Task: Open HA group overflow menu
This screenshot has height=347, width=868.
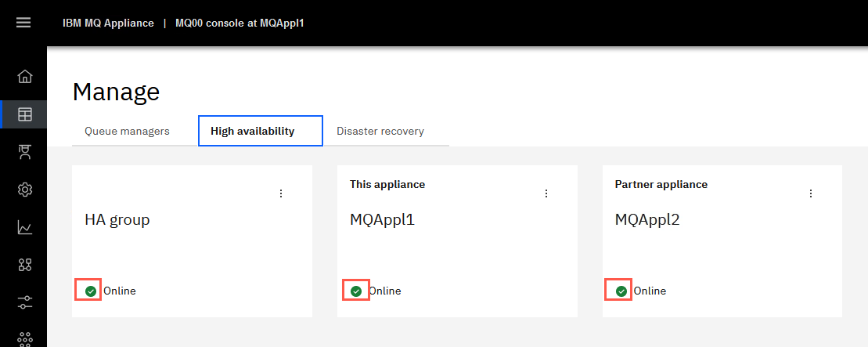Action: click(281, 193)
